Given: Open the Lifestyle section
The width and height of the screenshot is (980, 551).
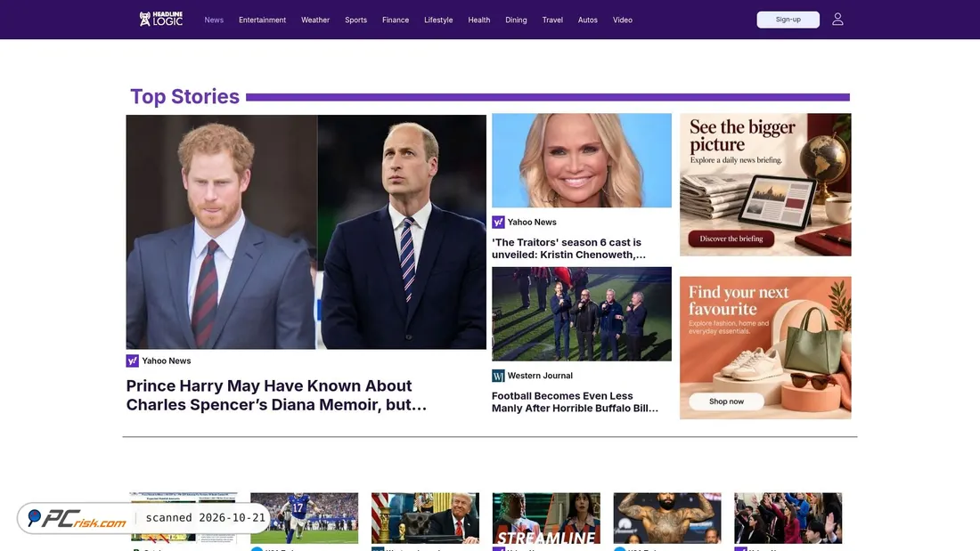Looking at the screenshot, I should point(438,20).
